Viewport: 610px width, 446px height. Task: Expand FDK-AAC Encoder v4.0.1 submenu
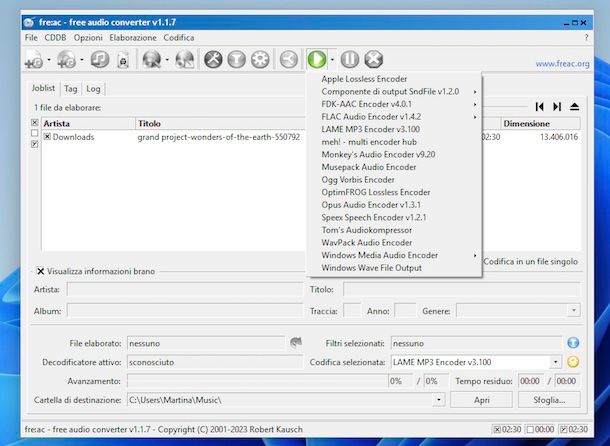click(395, 104)
